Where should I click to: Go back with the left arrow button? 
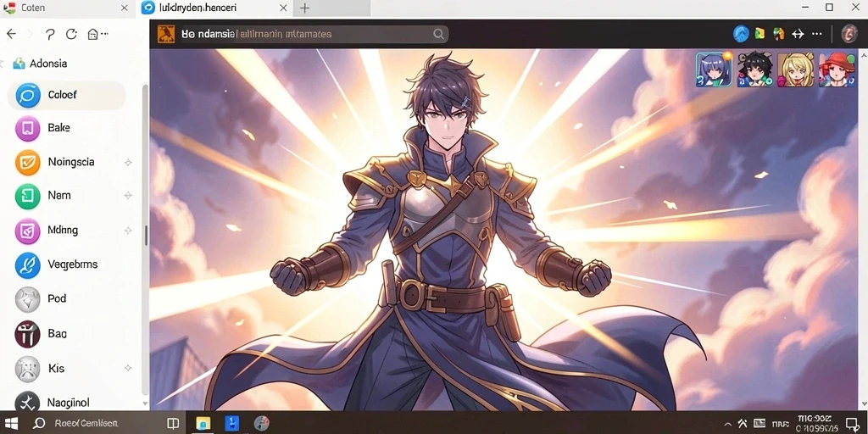(11, 34)
